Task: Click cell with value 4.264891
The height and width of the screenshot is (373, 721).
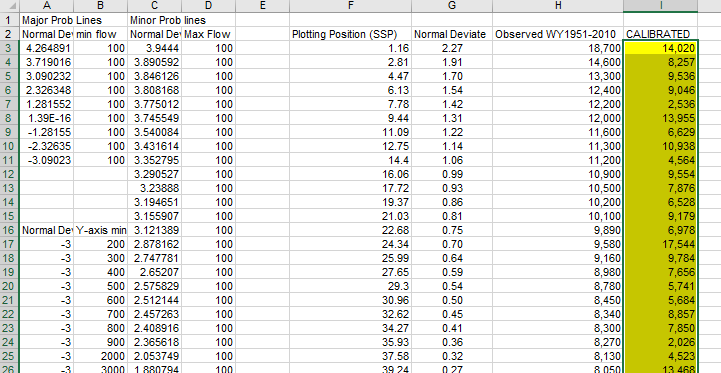Action: pyautogui.click(x=46, y=48)
